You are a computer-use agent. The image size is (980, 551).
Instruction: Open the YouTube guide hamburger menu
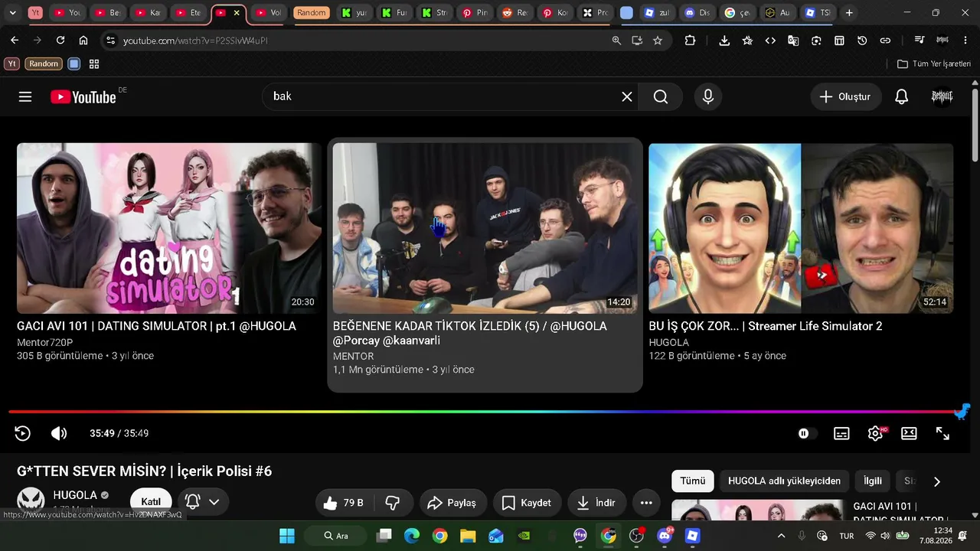[x=25, y=96]
